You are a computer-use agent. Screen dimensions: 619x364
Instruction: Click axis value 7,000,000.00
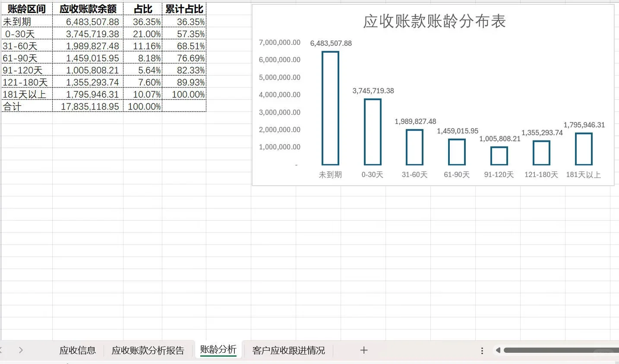280,42
